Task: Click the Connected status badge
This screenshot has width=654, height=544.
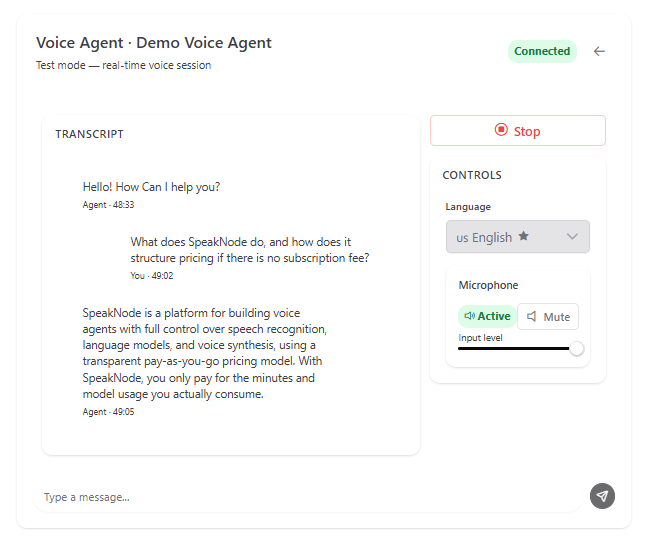Action: pos(542,51)
